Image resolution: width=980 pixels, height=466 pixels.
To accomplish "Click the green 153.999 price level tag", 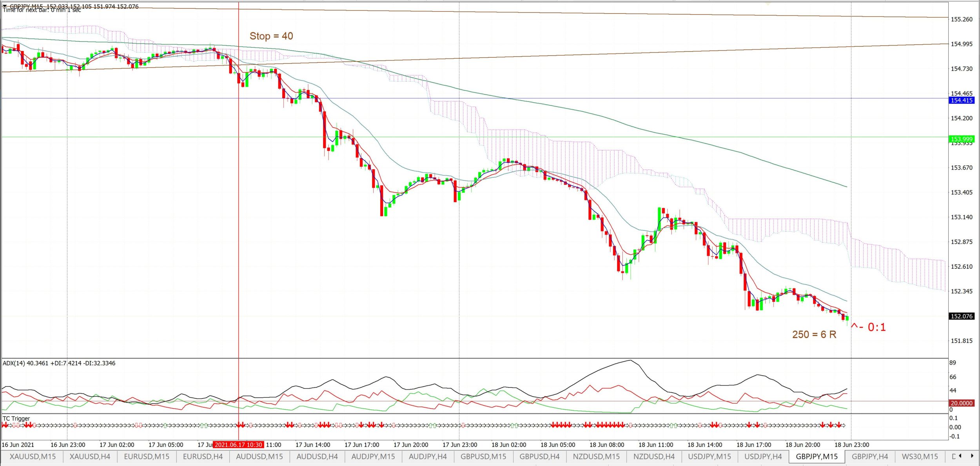I will click(x=962, y=139).
